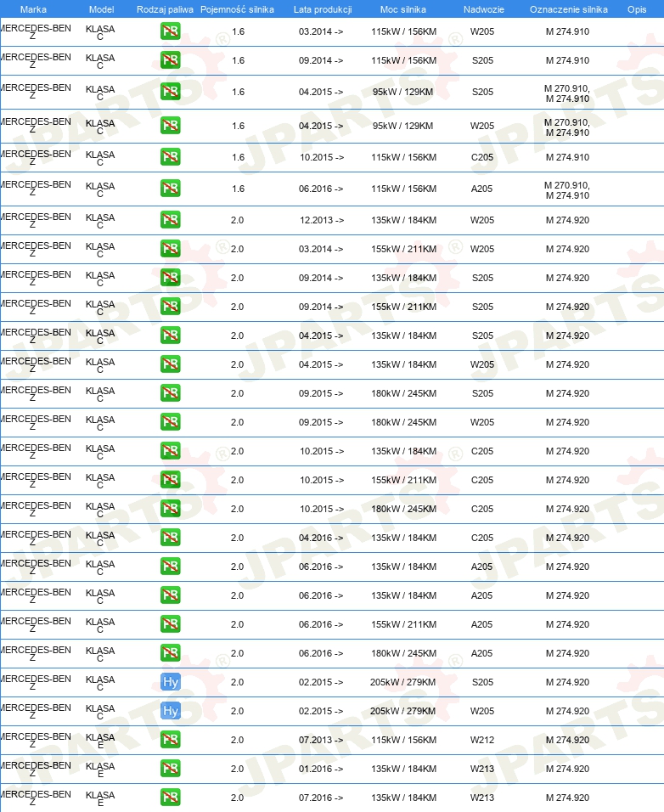Click petrol icon in 06.2016 155kW A205 row
This screenshot has height=812, width=664.
pos(171,624)
